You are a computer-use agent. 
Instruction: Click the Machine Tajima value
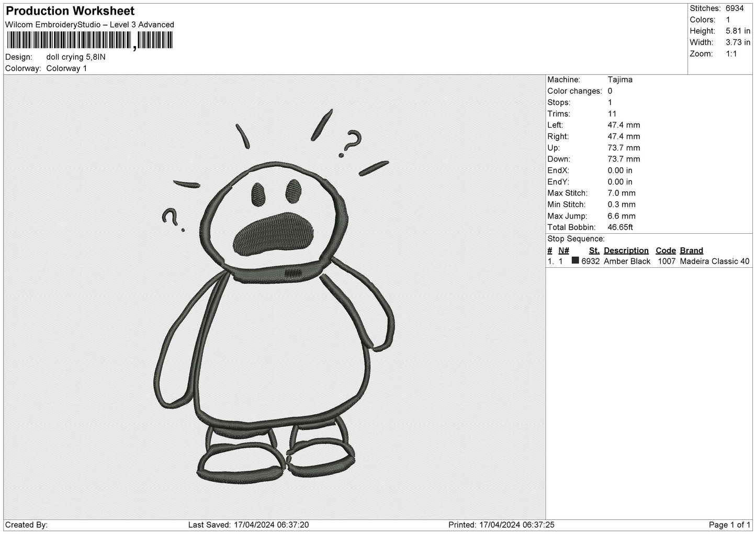620,79
